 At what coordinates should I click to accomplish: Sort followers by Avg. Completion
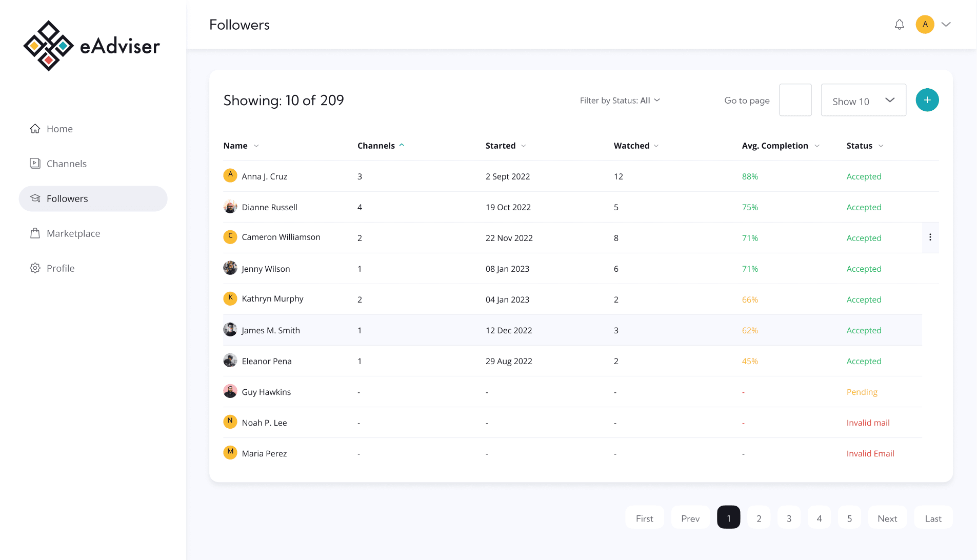tap(780, 146)
